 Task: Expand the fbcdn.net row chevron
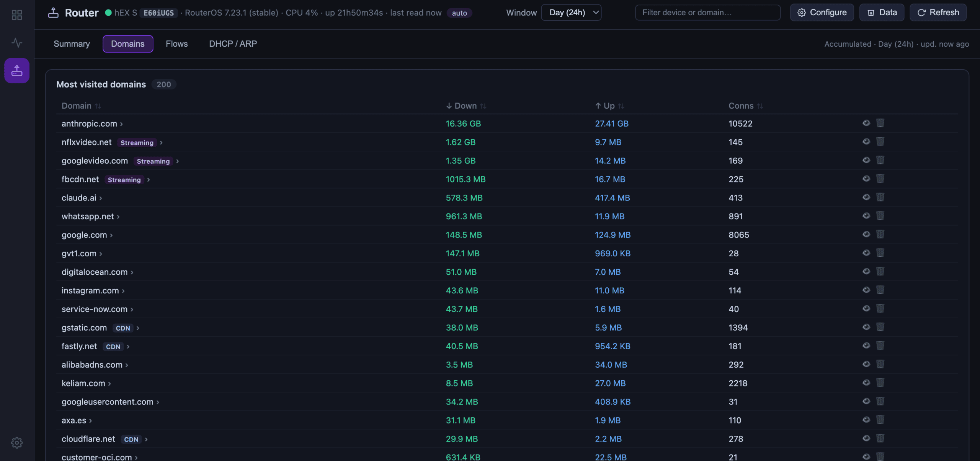click(x=149, y=179)
